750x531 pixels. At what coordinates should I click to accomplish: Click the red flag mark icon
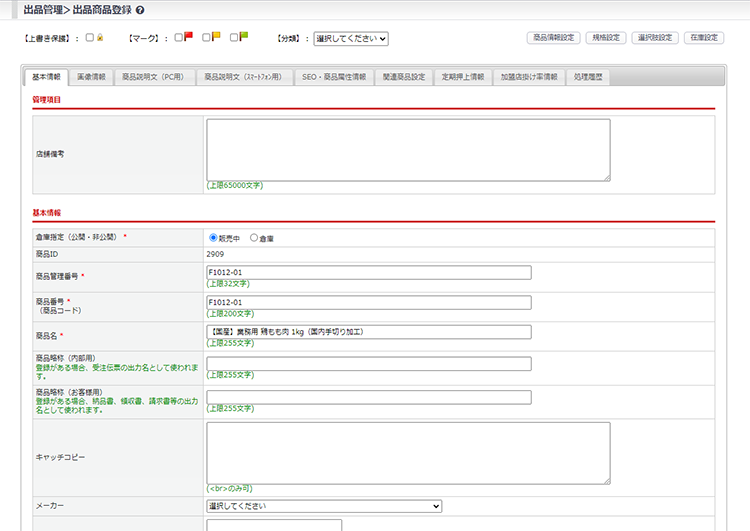pos(188,38)
